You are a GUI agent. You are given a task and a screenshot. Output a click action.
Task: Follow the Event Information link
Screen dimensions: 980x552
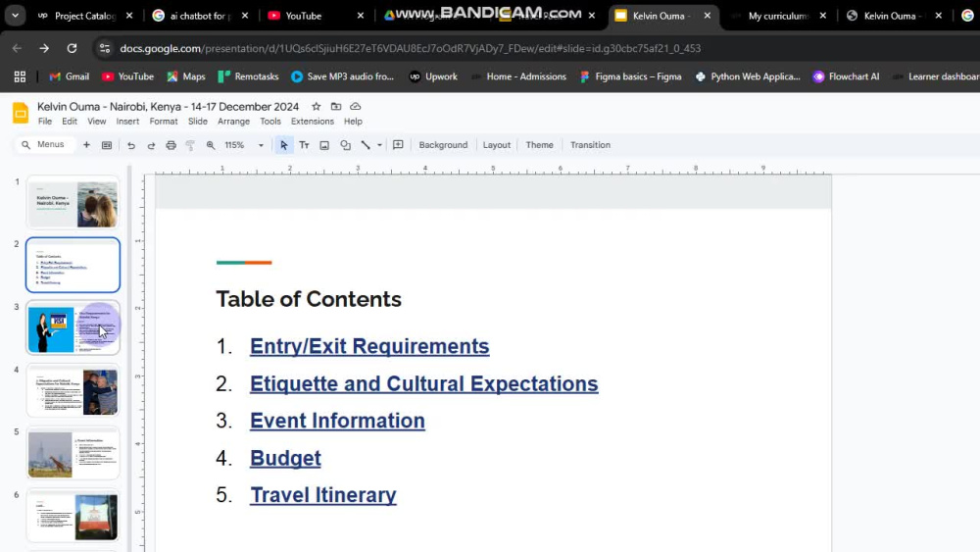click(337, 421)
